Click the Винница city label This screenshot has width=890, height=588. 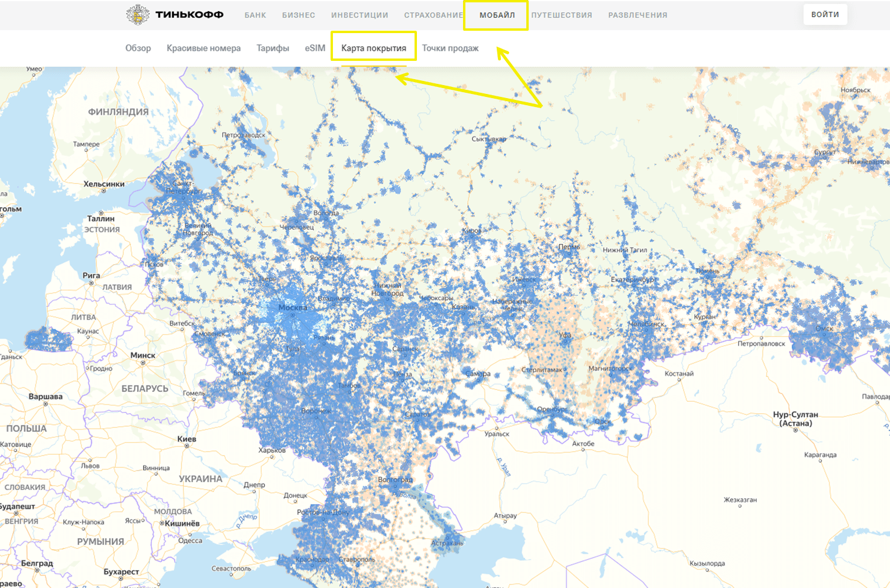click(x=156, y=468)
